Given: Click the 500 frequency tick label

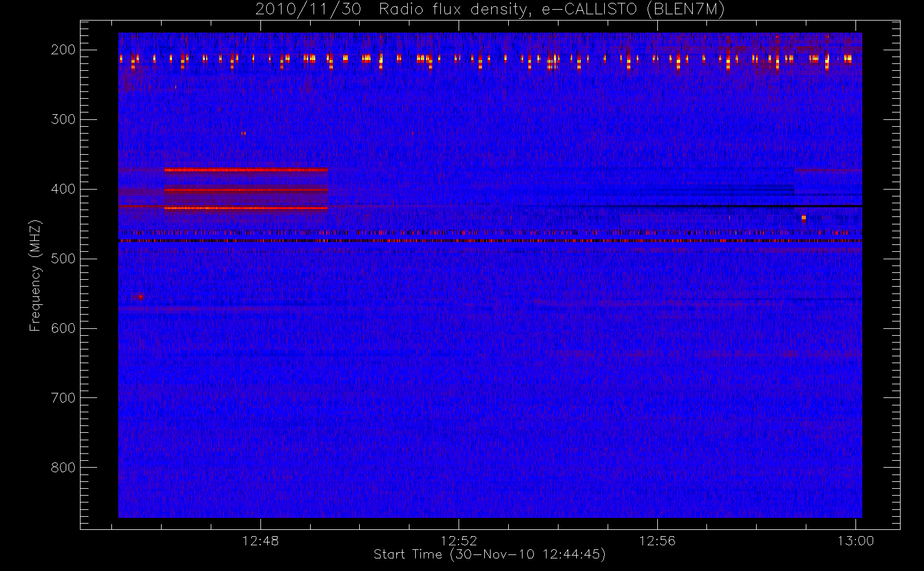Looking at the screenshot, I should click(63, 259).
